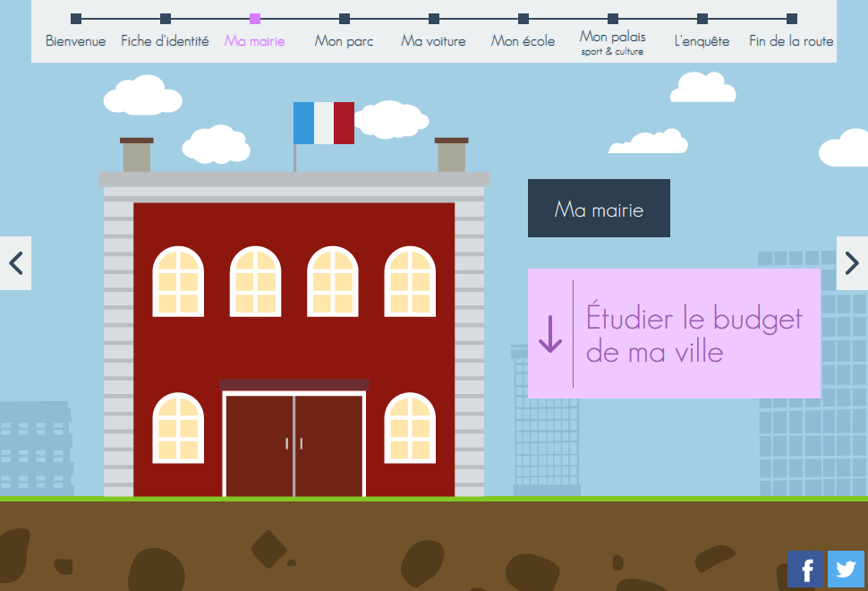Screen dimensions: 868x591
Task: Click the highlighted marker above Ma mairie
Action: tap(255, 19)
